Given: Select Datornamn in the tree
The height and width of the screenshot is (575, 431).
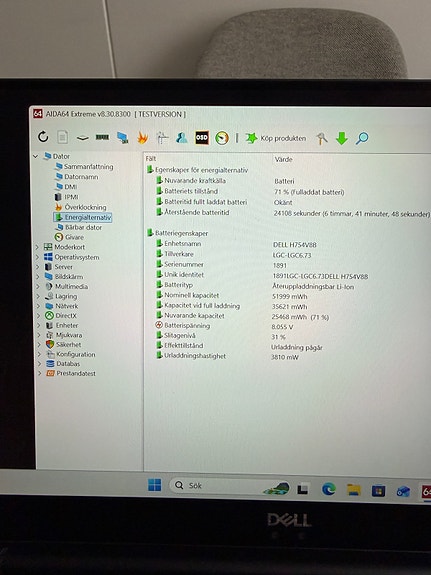Looking at the screenshot, I should pyautogui.click(x=81, y=177).
